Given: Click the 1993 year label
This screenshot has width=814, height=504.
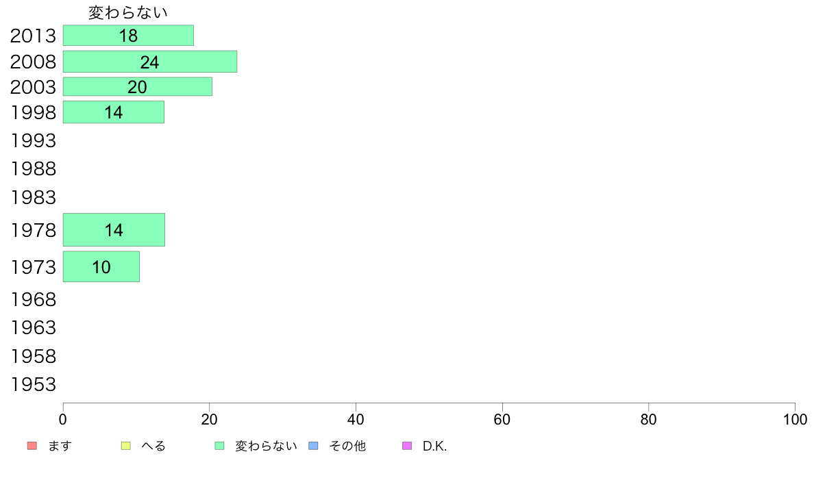Looking at the screenshot, I should click(33, 140).
